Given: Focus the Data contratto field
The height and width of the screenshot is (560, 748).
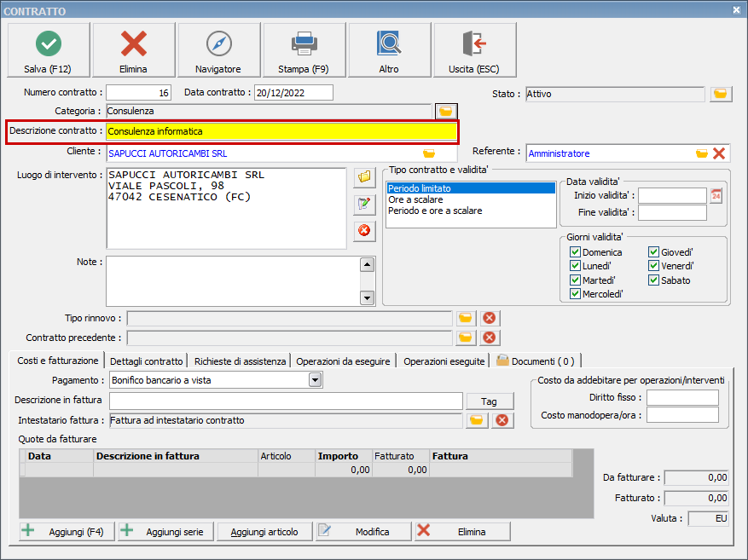Looking at the screenshot, I should pos(294,92).
